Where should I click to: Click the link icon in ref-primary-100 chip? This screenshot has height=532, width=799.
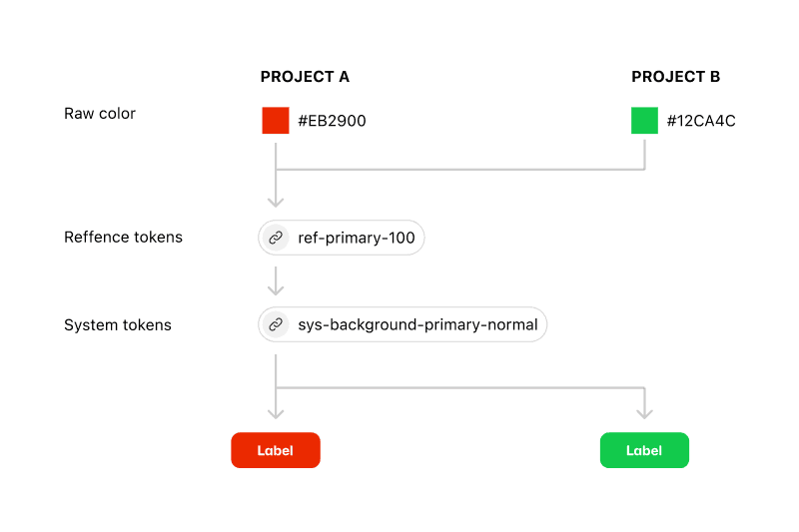(276, 238)
